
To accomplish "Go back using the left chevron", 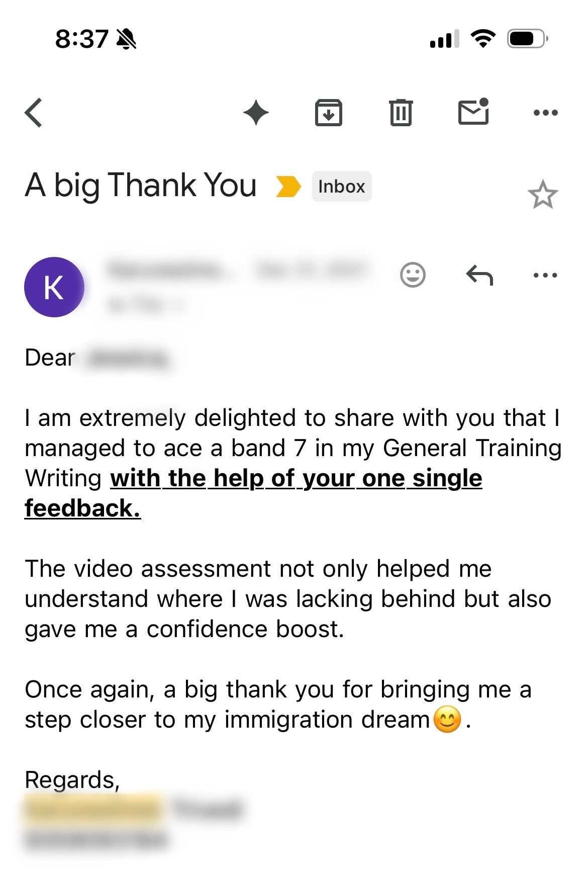I will [34, 113].
